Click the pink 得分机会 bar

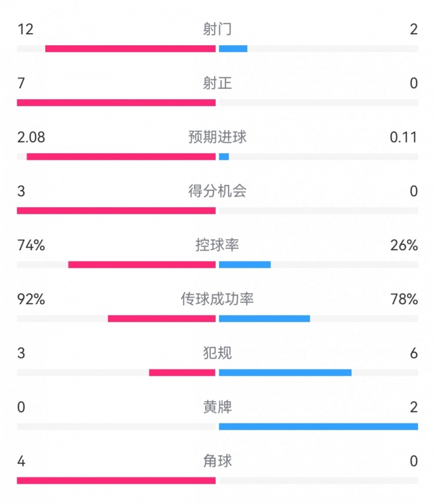click(x=116, y=211)
